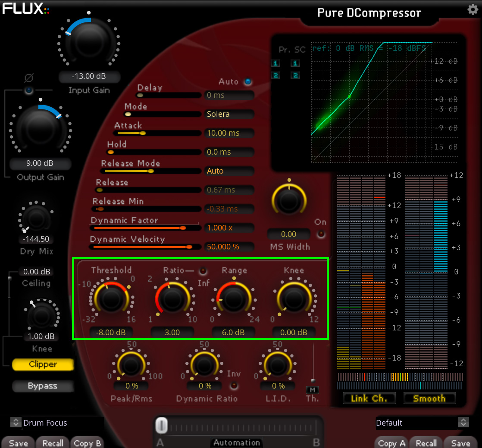Click Copy B button
482x448 pixels.
pyautogui.click(x=87, y=443)
